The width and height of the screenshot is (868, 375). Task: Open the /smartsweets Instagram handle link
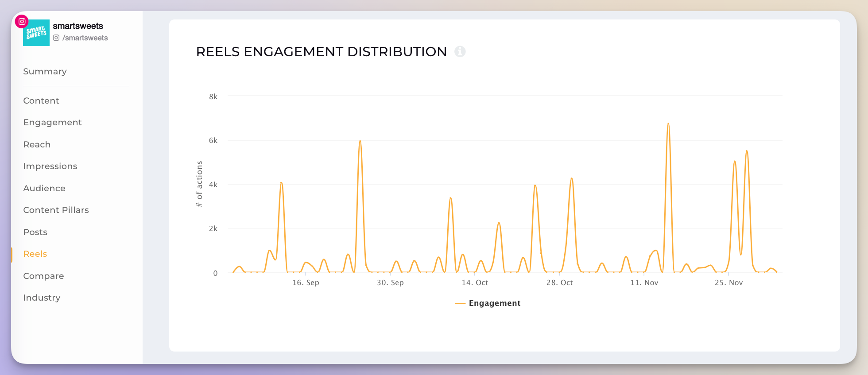(x=85, y=38)
